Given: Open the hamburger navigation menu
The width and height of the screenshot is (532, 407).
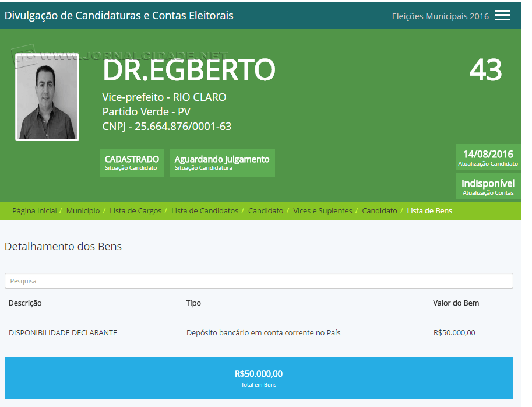Looking at the screenshot, I should pos(502,15).
